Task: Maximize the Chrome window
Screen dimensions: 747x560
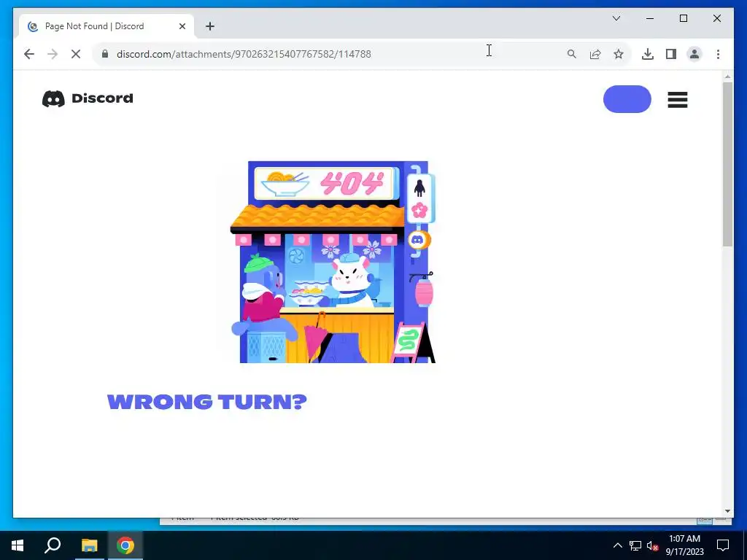Action: (x=683, y=18)
